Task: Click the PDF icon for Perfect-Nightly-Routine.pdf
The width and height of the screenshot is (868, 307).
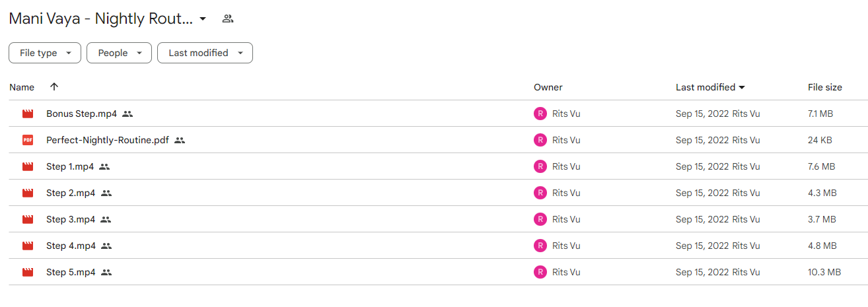Action: coord(28,140)
